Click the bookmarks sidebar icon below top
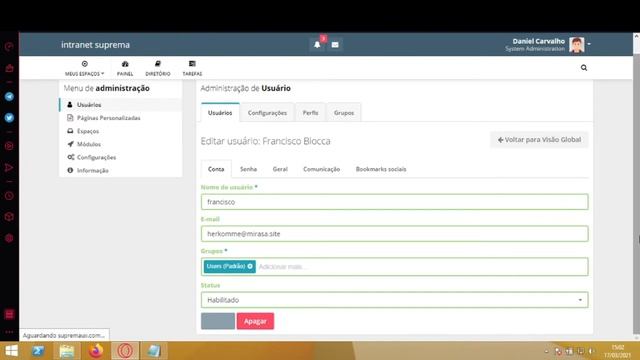Screen dimensions: 640x360 9,68
